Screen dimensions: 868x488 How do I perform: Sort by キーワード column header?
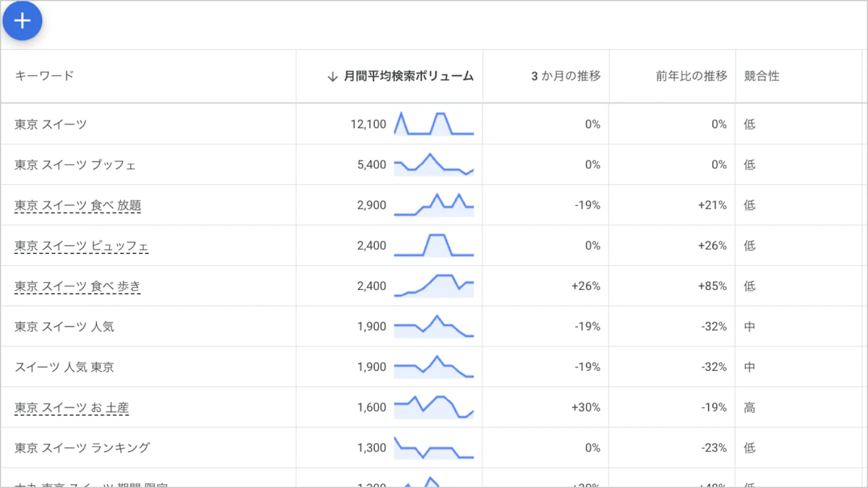point(44,76)
